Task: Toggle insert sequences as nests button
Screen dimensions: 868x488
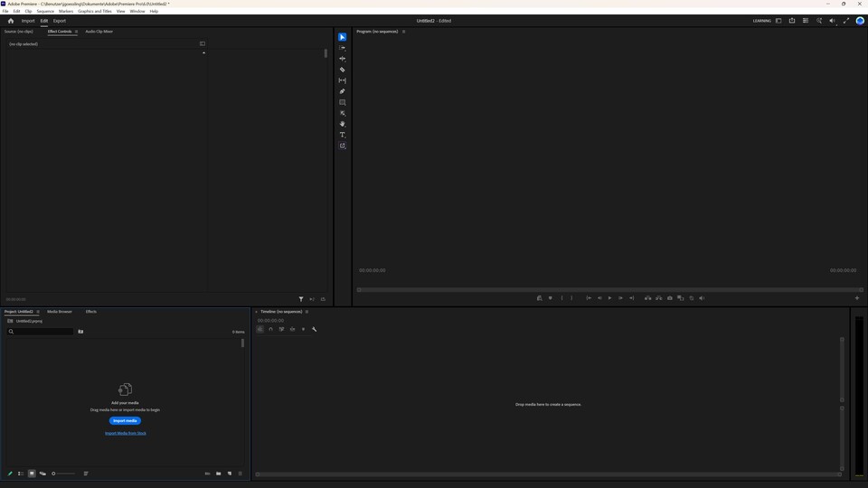Action: pyautogui.click(x=260, y=329)
